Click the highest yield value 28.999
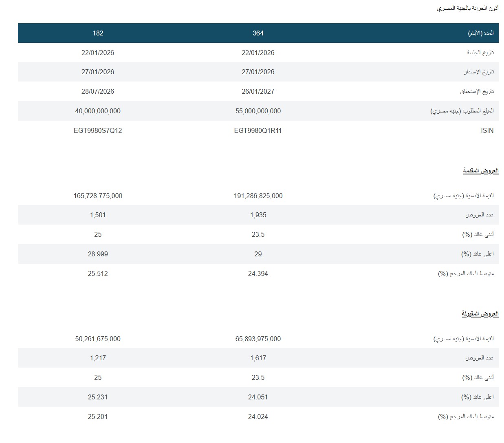This screenshot has width=504, height=443. [98, 254]
